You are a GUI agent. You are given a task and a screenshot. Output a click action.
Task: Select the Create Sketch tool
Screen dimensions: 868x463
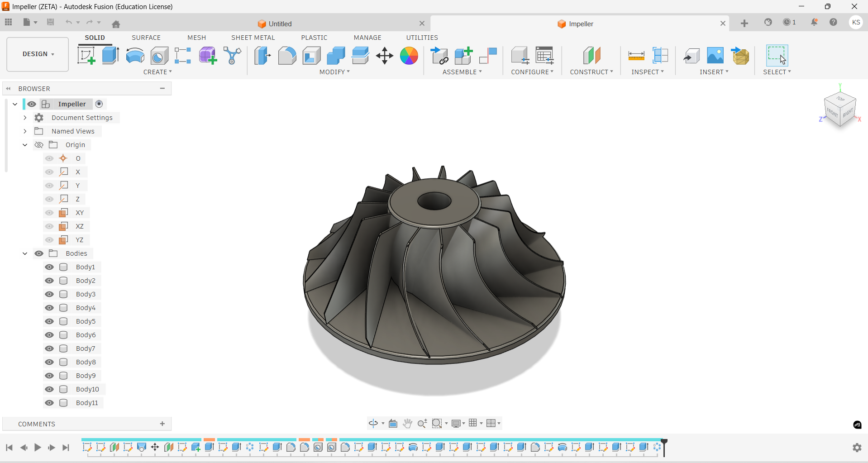click(86, 56)
